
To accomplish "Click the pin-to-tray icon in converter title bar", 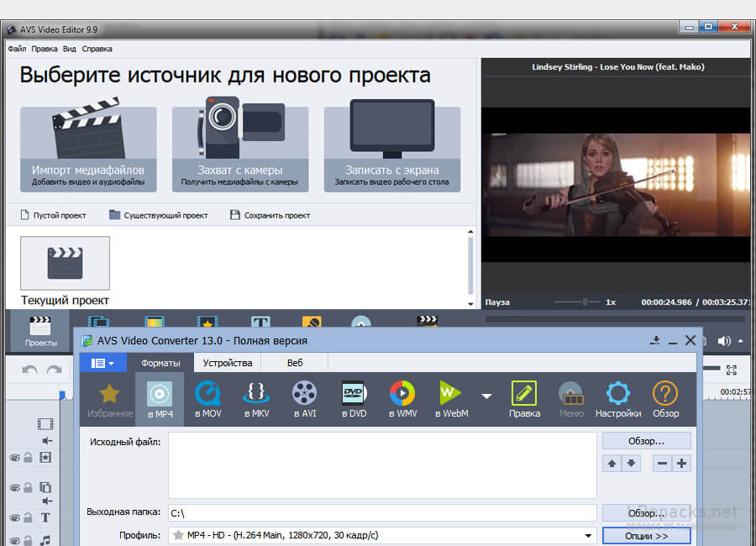I will point(654,340).
